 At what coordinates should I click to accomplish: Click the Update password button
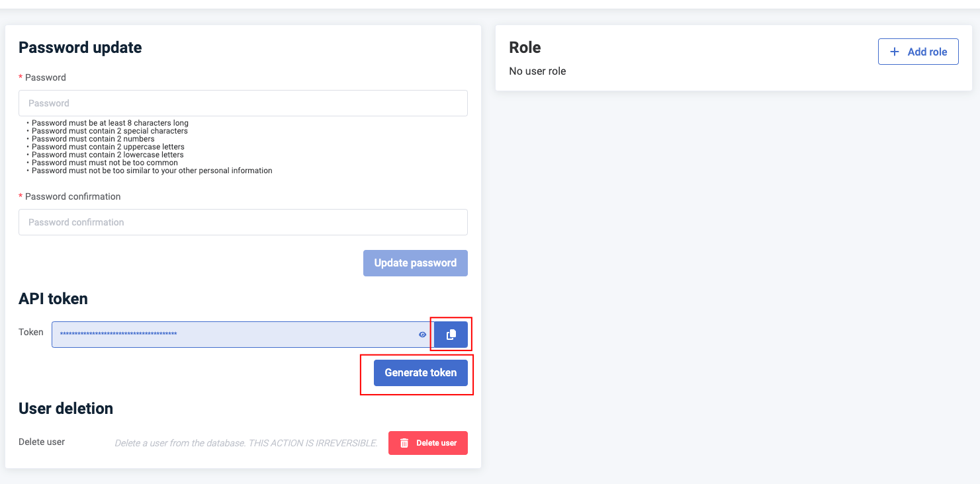(415, 263)
